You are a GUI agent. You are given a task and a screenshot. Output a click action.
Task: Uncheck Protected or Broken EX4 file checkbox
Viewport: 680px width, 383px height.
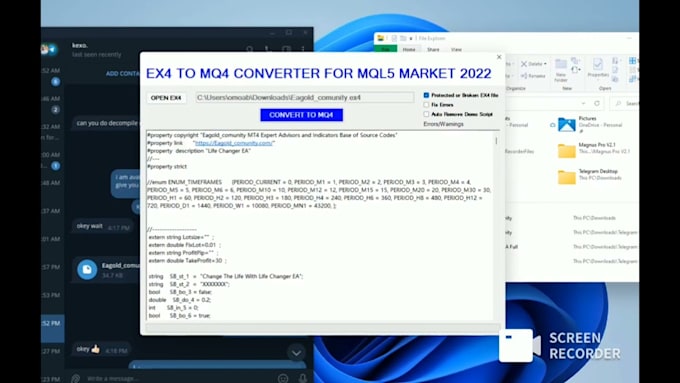[426, 95]
